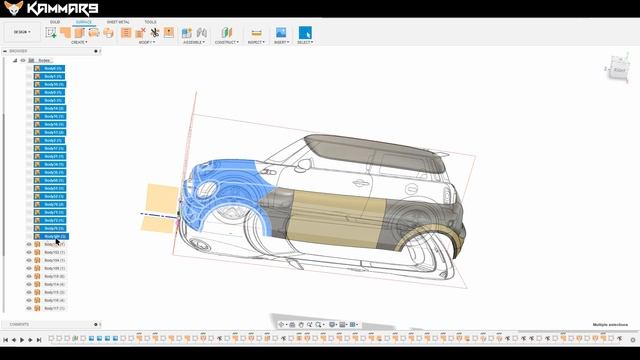The width and height of the screenshot is (640, 360).
Task: Click the Zoom Window magnifier icon
Action: coord(318,324)
